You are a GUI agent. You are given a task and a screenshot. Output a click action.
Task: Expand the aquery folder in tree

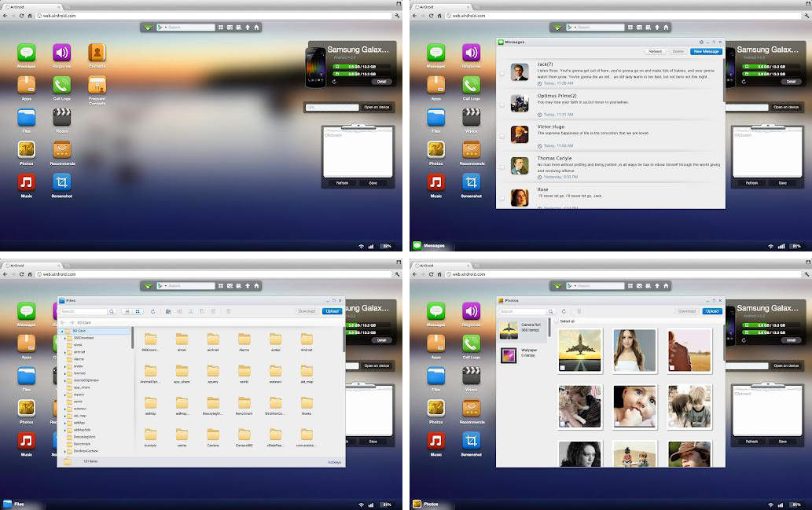coord(65,394)
